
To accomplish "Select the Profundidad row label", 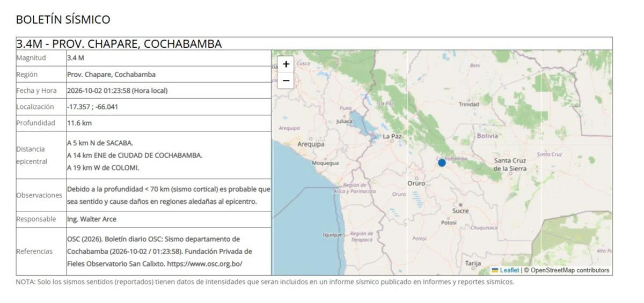I will (x=35, y=123).
